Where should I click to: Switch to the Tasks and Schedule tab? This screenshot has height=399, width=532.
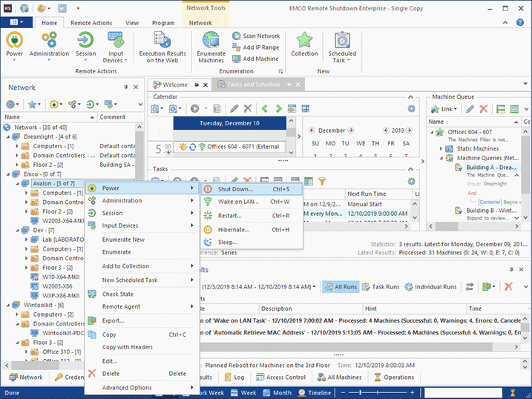pos(254,85)
